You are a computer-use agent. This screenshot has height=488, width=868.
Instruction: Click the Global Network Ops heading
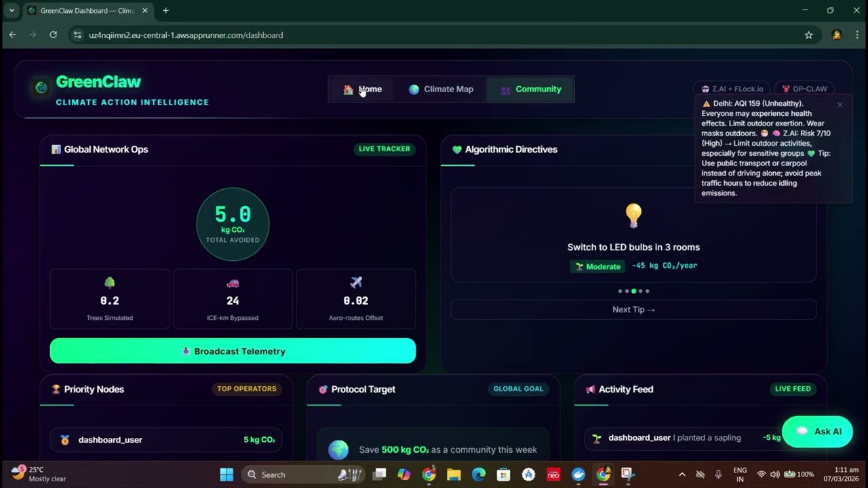(106, 149)
